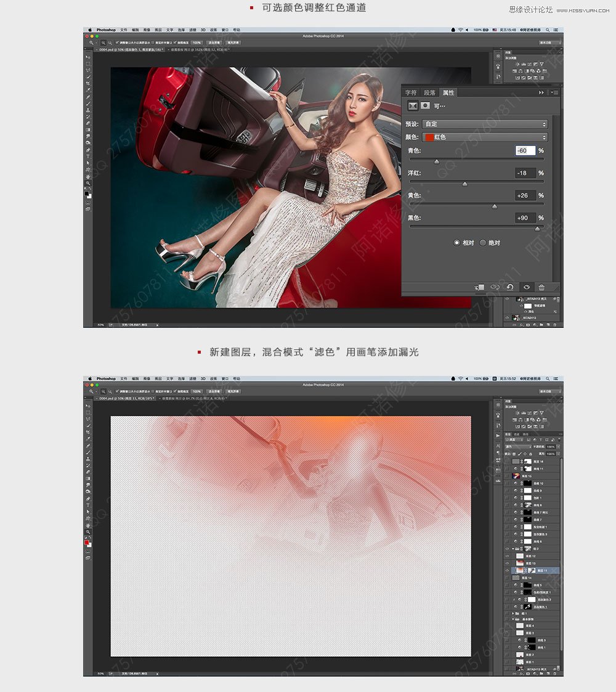The image size is (616, 692).
Task: Collapse Properties panel with double-arrow icon
Action: click(541, 92)
